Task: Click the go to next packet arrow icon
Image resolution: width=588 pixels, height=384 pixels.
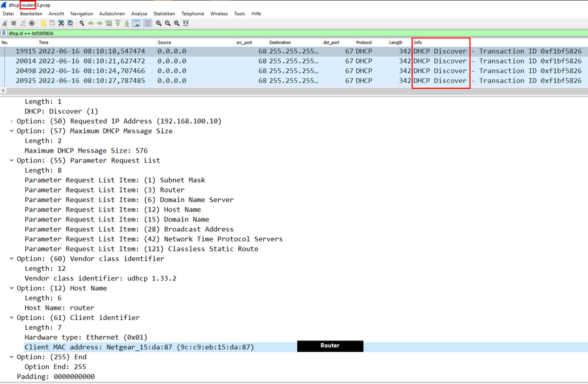Action: tap(99, 23)
